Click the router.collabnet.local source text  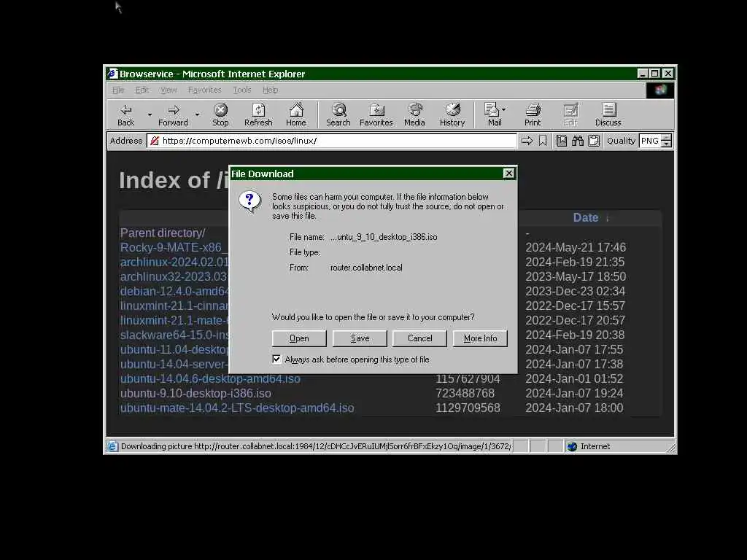[x=366, y=268]
